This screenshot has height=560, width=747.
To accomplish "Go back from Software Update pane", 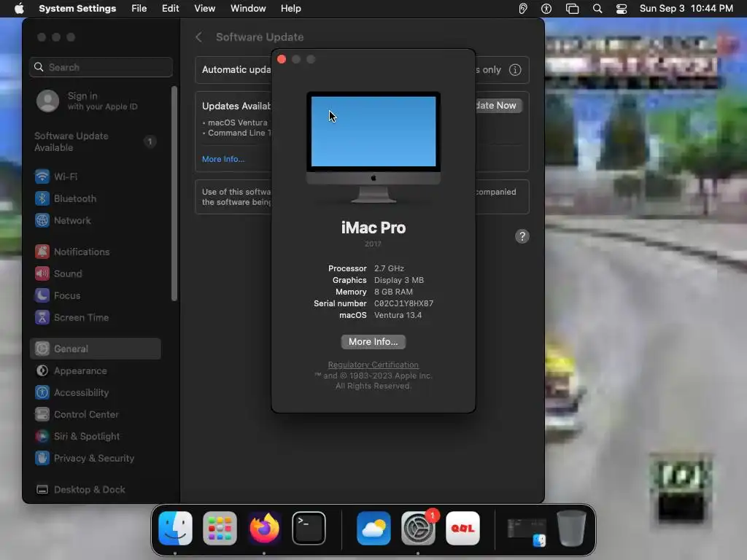I will click(199, 37).
